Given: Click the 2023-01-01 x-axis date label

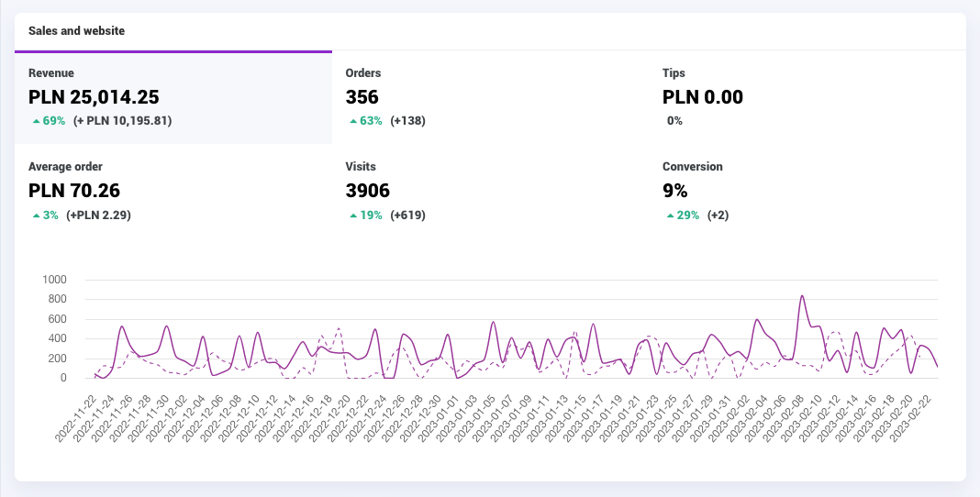Looking at the screenshot, I should (x=439, y=418).
